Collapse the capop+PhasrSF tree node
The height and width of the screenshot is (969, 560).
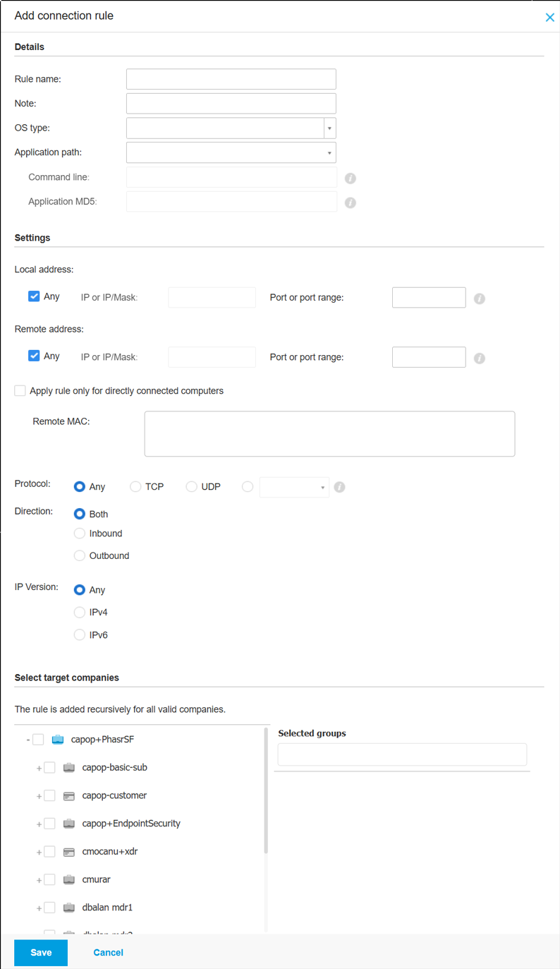point(28,740)
